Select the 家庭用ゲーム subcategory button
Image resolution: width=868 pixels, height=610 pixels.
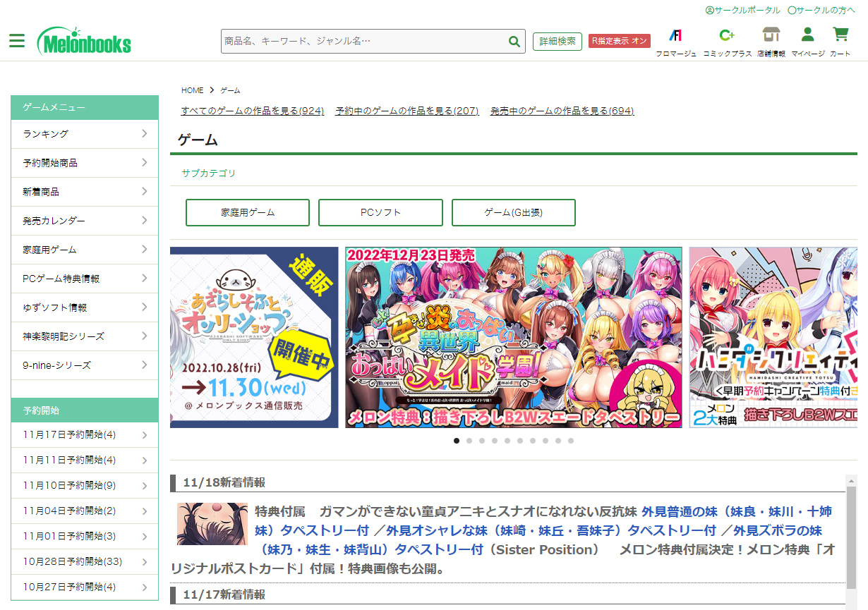coord(248,212)
